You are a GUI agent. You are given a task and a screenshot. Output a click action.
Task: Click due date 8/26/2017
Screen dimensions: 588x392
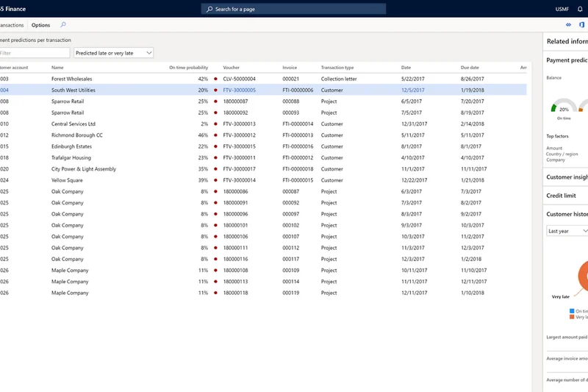[x=472, y=79]
